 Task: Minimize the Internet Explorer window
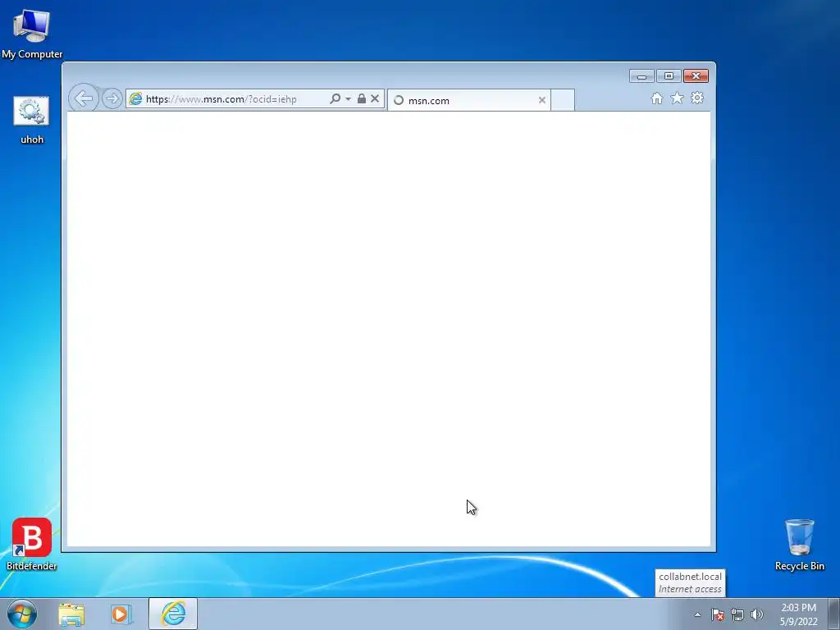[x=641, y=76]
